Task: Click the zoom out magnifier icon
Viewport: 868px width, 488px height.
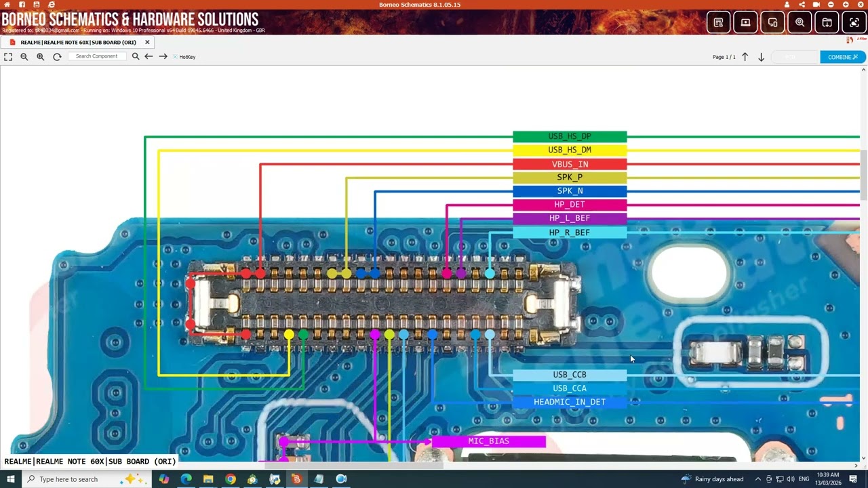Action: pos(24,56)
